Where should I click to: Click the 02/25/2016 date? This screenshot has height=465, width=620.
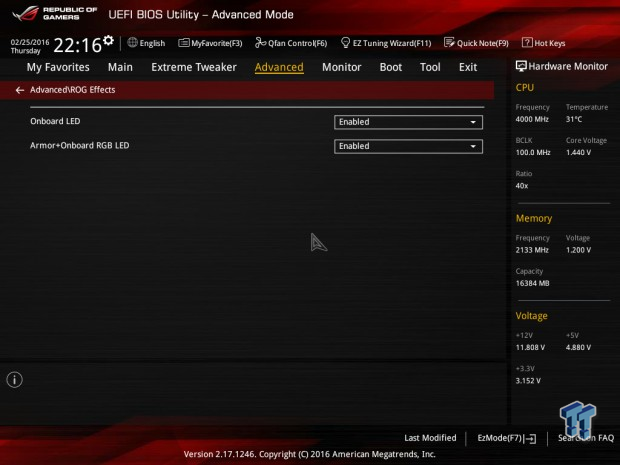coord(30,42)
